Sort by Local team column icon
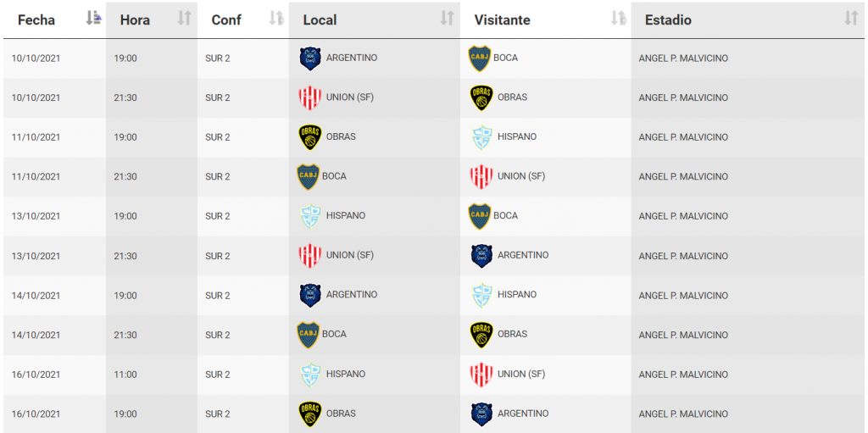 (x=447, y=19)
